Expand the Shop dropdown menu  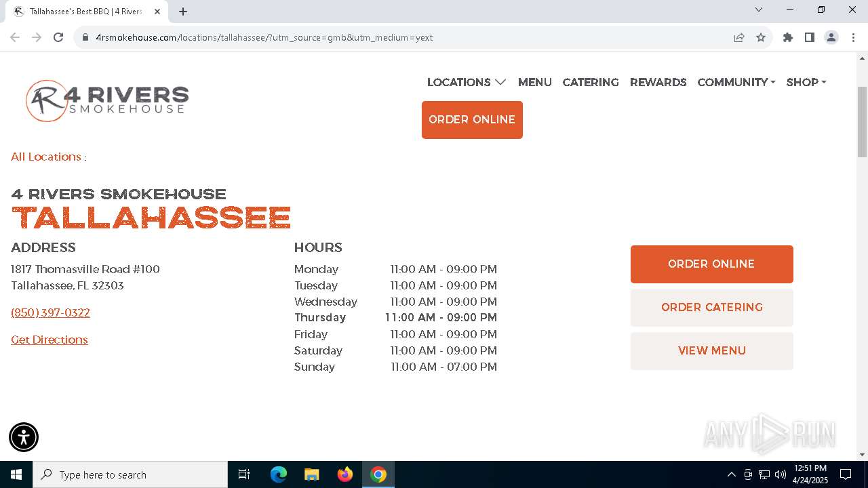coord(806,82)
